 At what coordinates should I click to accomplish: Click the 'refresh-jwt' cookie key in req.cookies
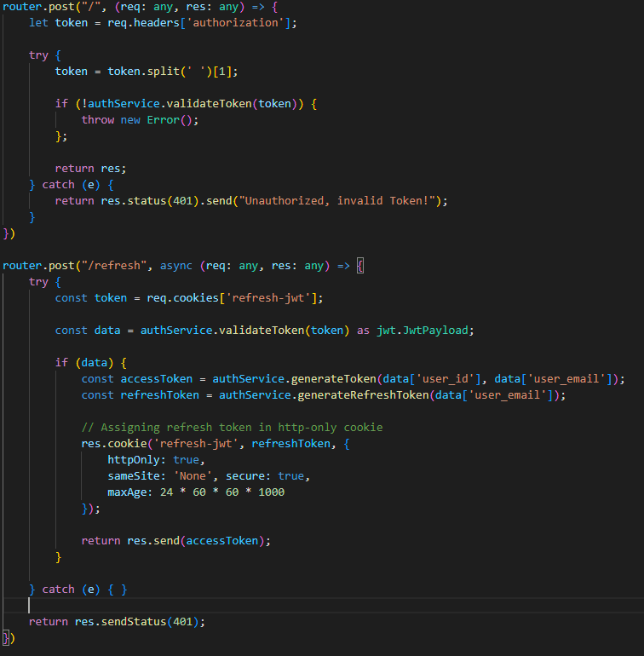pyautogui.click(x=271, y=298)
